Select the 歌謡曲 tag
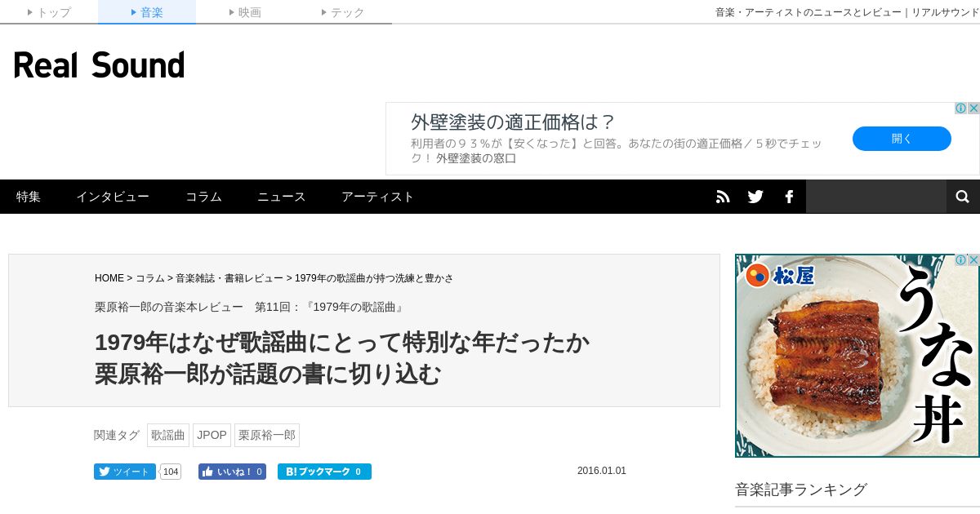 168,435
